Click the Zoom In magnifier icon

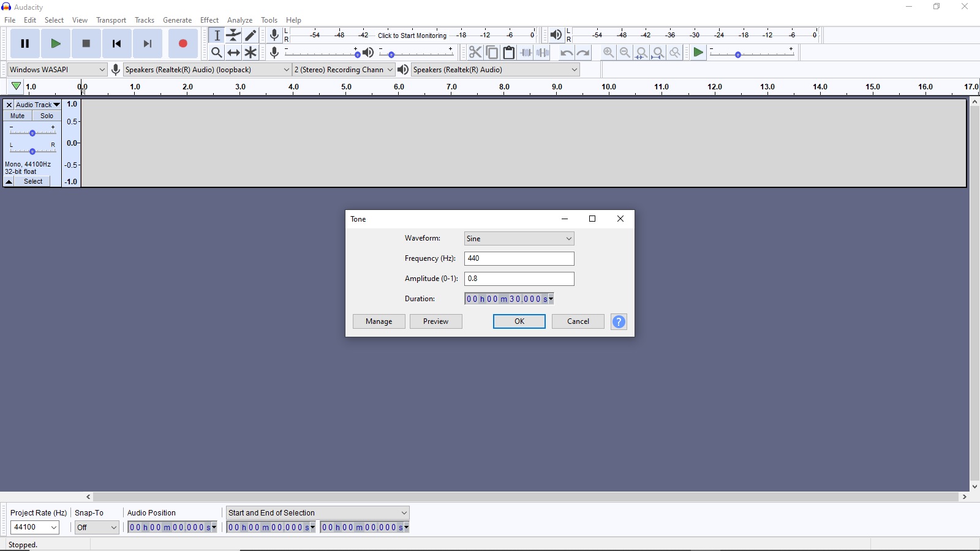coord(608,53)
